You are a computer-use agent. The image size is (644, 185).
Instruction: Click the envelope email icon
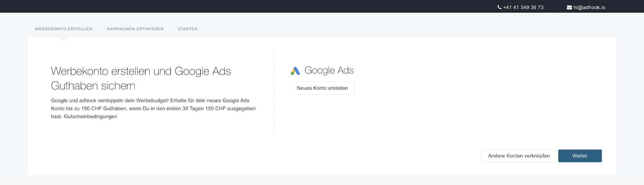point(569,7)
